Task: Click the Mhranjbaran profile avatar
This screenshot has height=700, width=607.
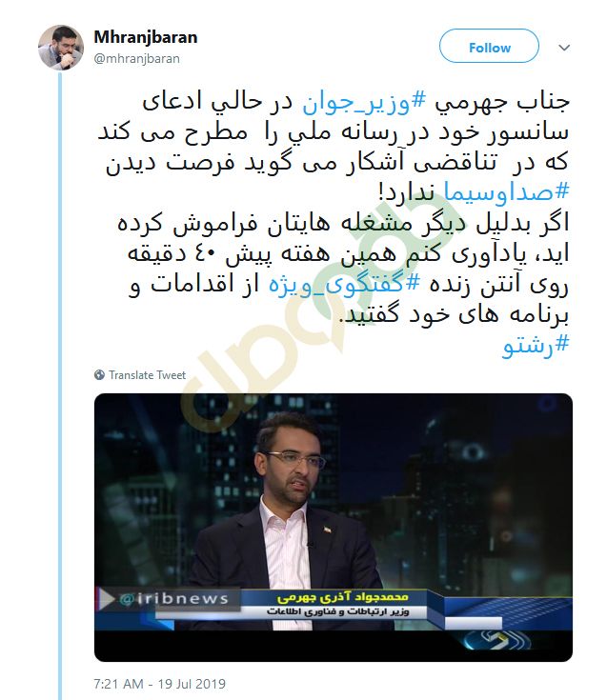Action: click(60, 48)
